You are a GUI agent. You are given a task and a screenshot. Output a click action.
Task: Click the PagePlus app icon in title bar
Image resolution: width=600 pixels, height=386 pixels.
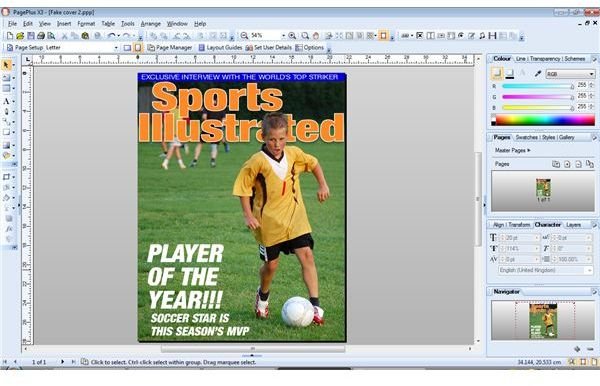(5, 12)
